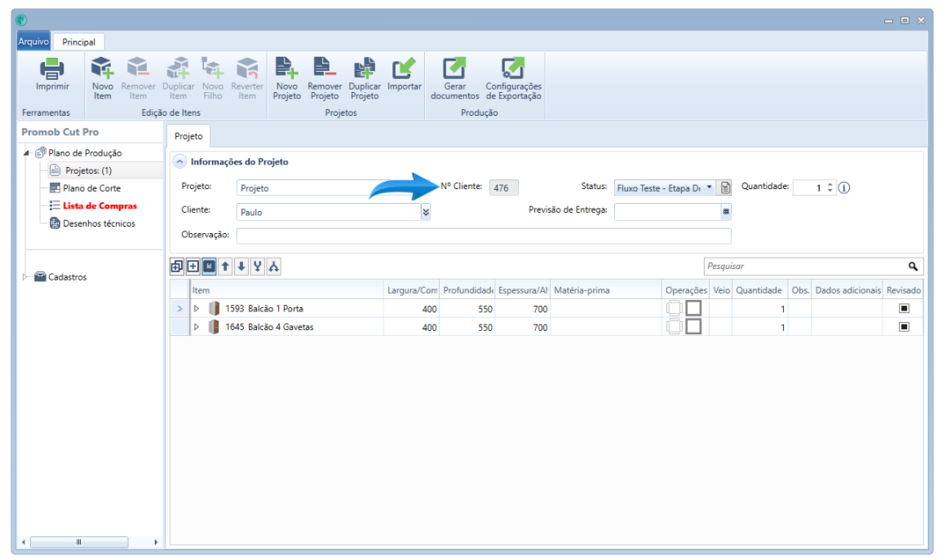The image size is (947, 560).
Task: Click the Imprimir printer icon
Action: (52, 68)
